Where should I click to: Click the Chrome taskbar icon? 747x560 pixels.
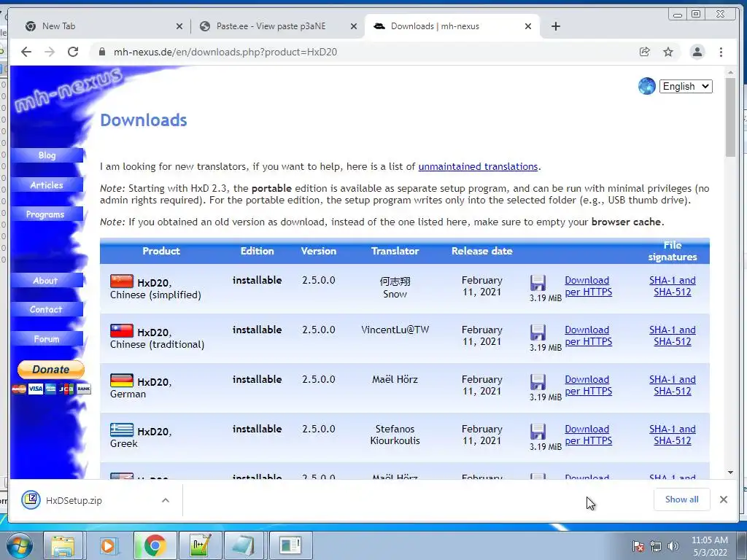[155, 545]
